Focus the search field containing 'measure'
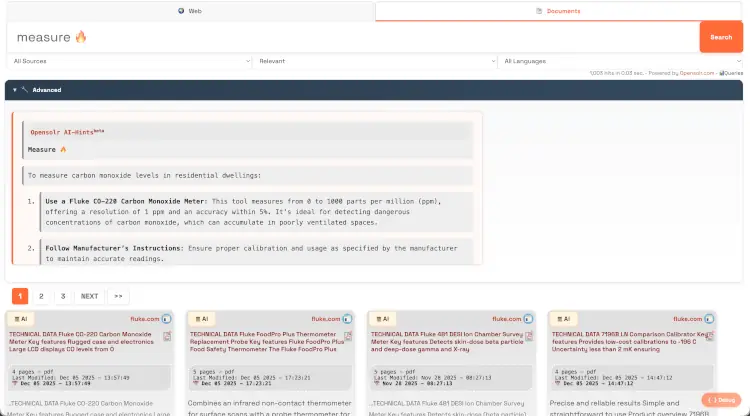 coord(353,37)
